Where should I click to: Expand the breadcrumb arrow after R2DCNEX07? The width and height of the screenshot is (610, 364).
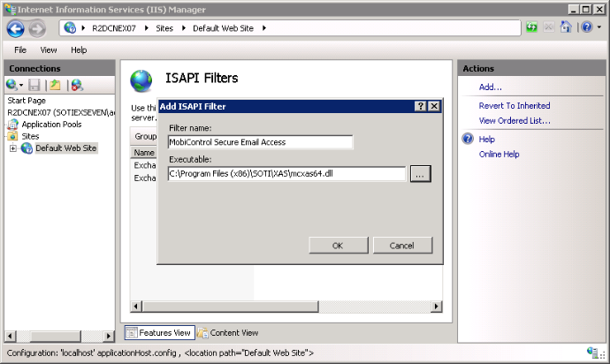(x=147, y=28)
